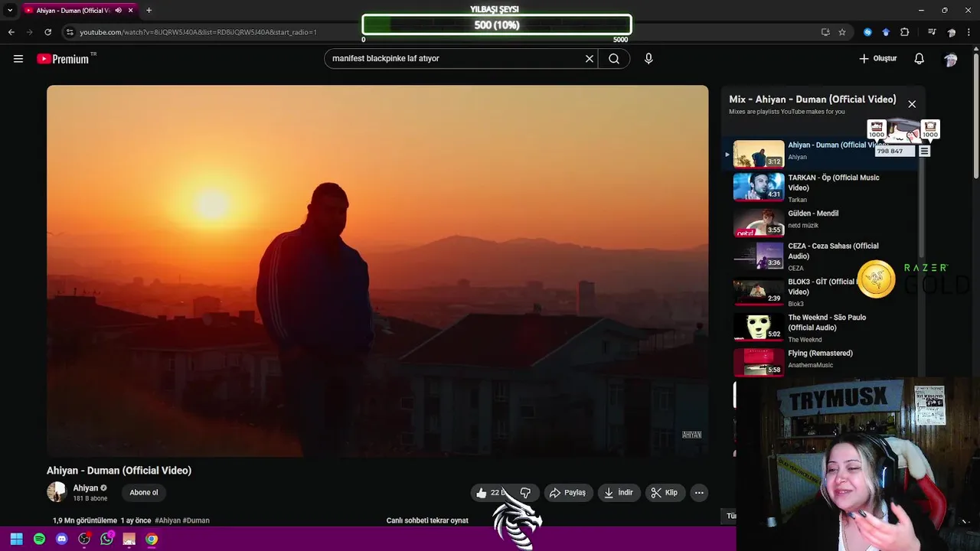Image resolution: width=980 pixels, height=551 pixels.
Task: Dislike the video with thumbs down
Action: pyautogui.click(x=525, y=493)
